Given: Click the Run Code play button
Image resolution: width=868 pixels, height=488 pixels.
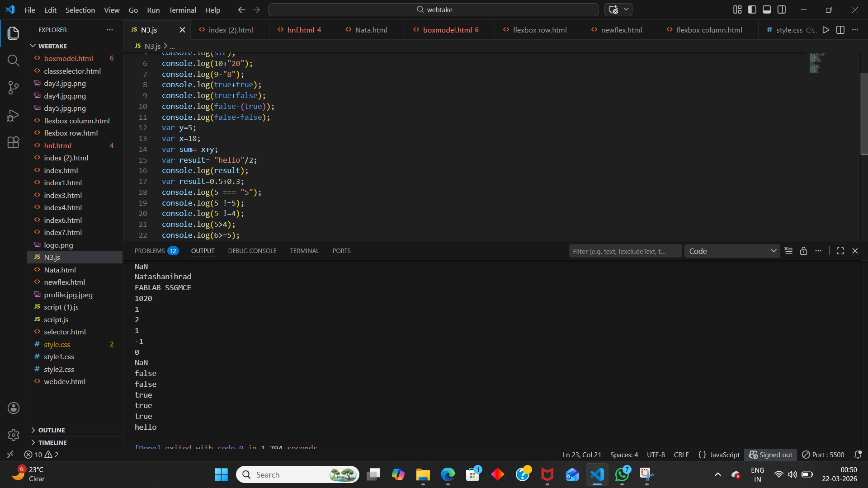Looking at the screenshot, I should 826,30.
